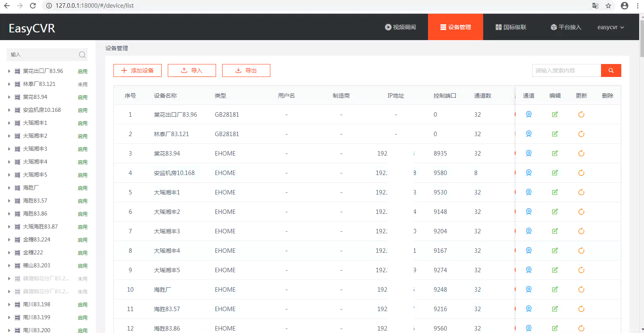Reload the browser page

point(33,6)
